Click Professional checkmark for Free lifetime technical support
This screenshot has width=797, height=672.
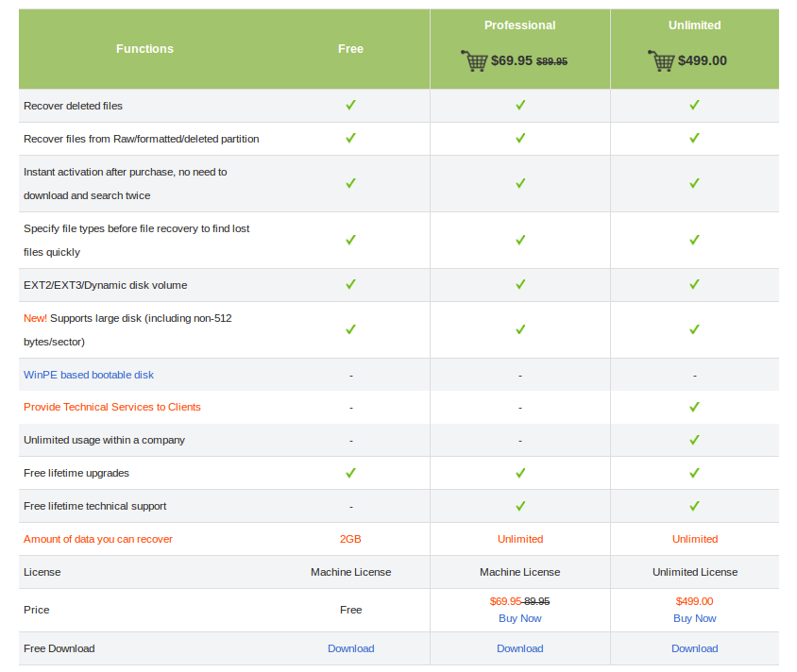point(520,506)
